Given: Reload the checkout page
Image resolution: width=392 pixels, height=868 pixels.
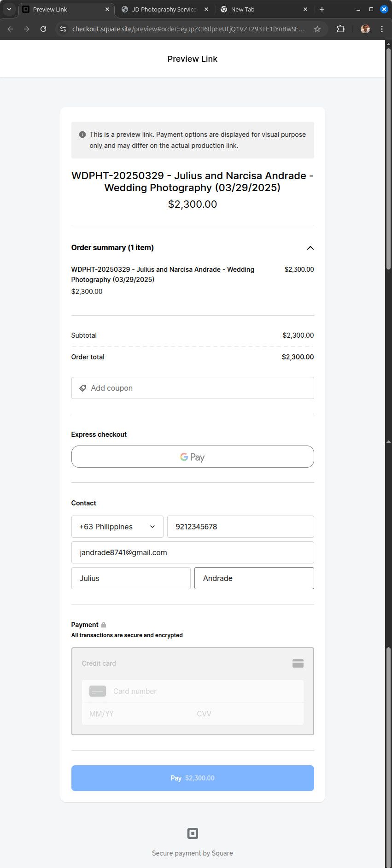Looking at the screenshot, I should (43, 29).
